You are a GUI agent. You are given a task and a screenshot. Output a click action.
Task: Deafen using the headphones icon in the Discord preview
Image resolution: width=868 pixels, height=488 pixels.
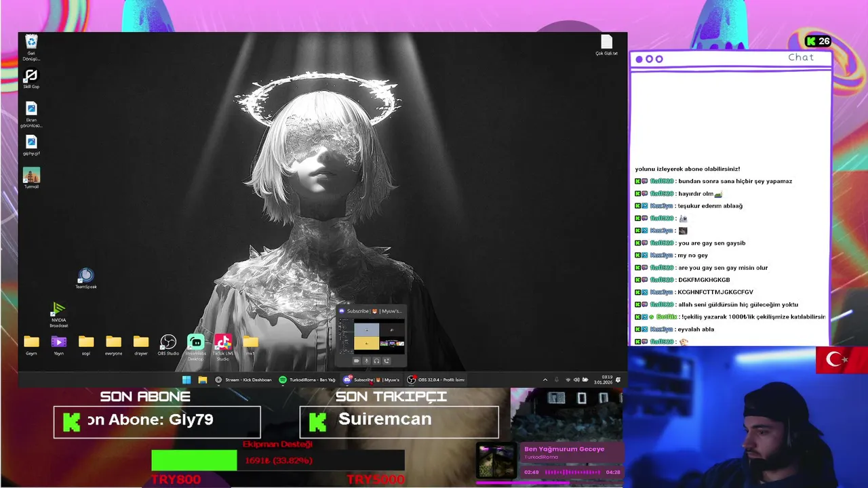pos(376,361)
